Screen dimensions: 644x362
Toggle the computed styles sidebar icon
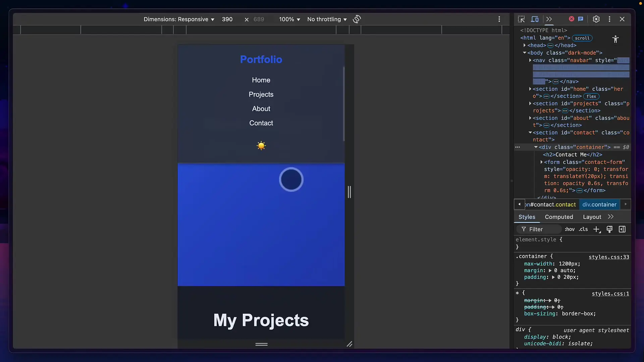pyautogui.click(x=622, y=229)
